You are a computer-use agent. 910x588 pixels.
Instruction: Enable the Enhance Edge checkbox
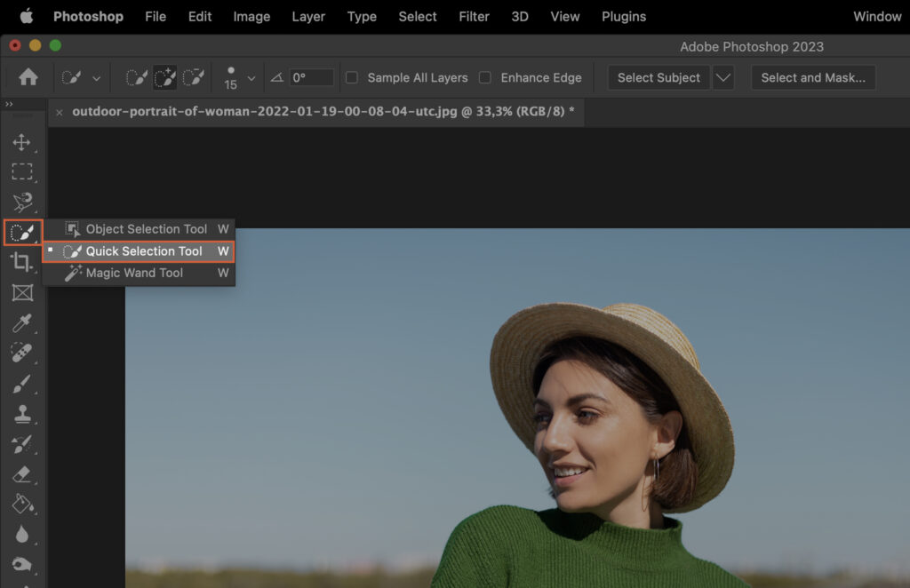click(485, 77)
